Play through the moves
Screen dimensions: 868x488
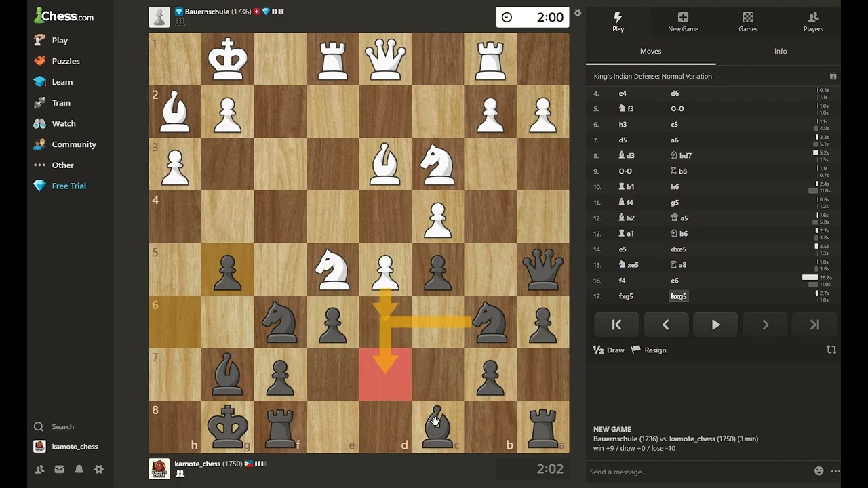click(x=715, y=325)
